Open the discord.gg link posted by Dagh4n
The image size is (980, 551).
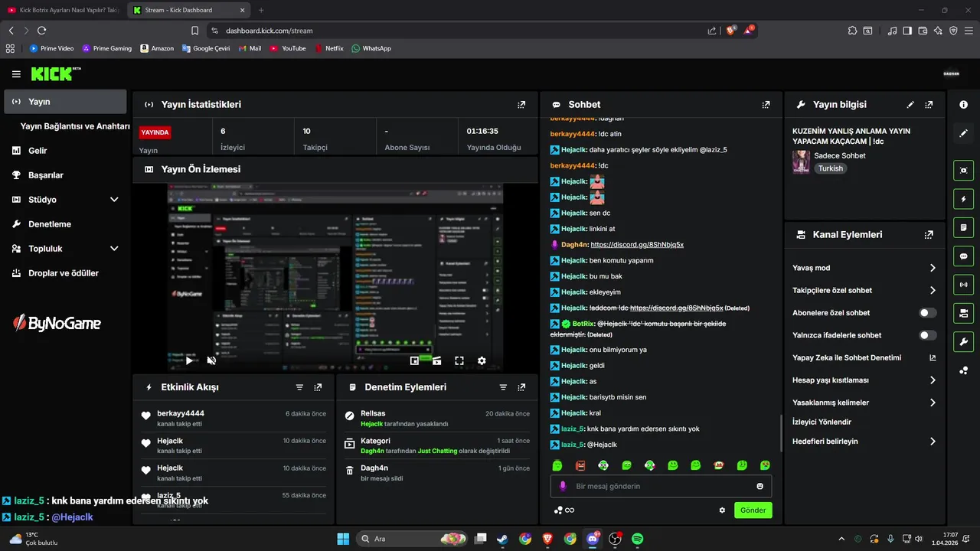637,245
